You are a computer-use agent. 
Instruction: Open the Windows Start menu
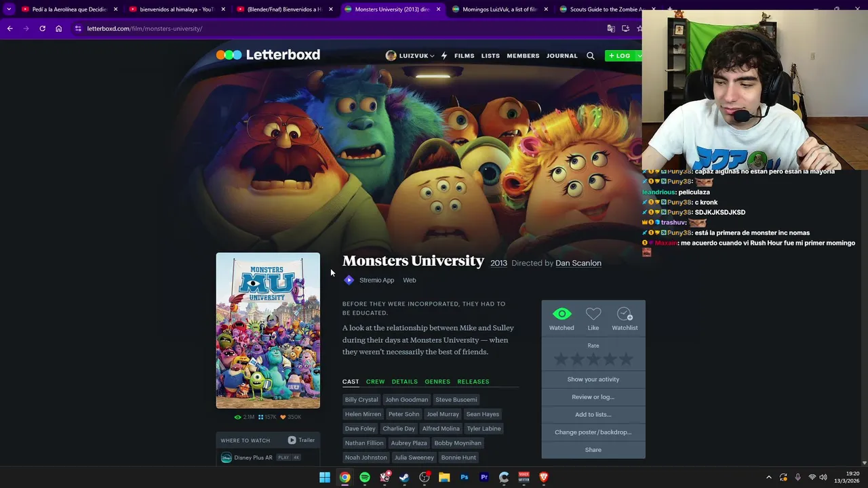325,477
